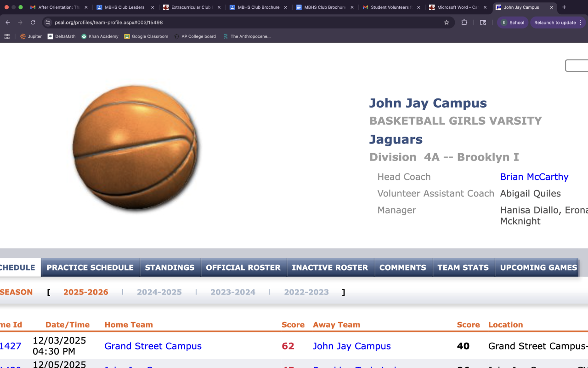The height and width of the screenshot is (368, 588).
Task: Click the School profile button
Action: [x=513, y=23]
